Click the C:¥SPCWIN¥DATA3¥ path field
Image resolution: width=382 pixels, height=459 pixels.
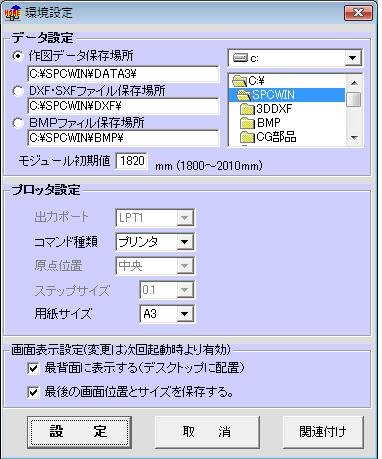123,74
